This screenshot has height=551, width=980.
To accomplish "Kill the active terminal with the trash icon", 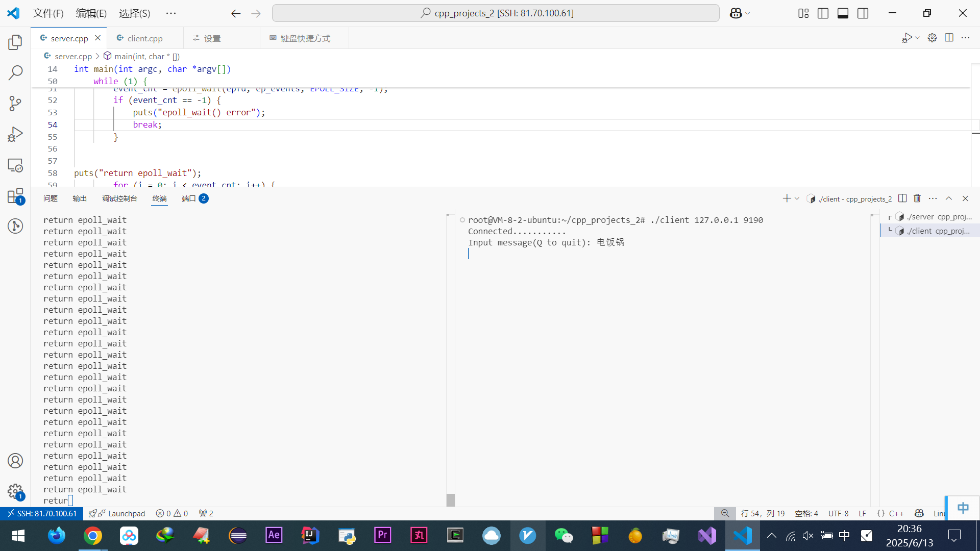I will point(917,198).
